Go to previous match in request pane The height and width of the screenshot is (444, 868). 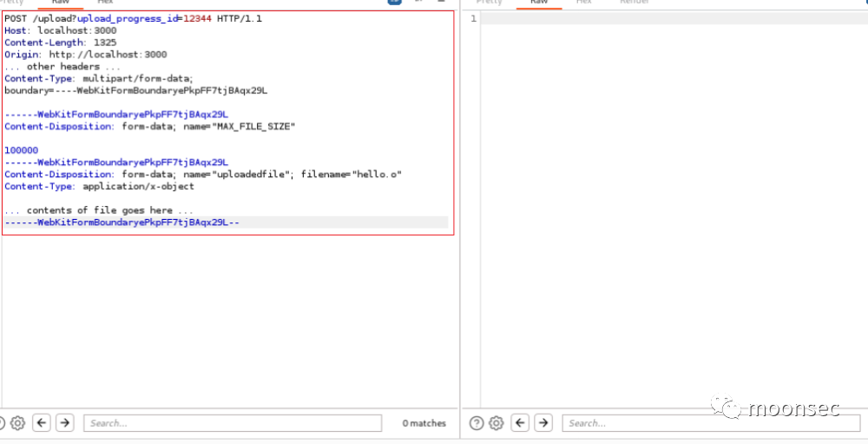[42, 423]
